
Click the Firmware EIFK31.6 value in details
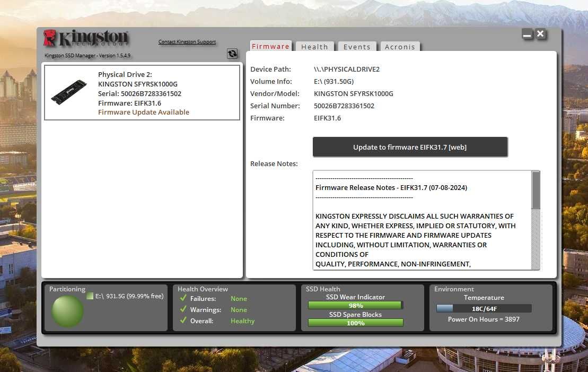tap(327, 118)
